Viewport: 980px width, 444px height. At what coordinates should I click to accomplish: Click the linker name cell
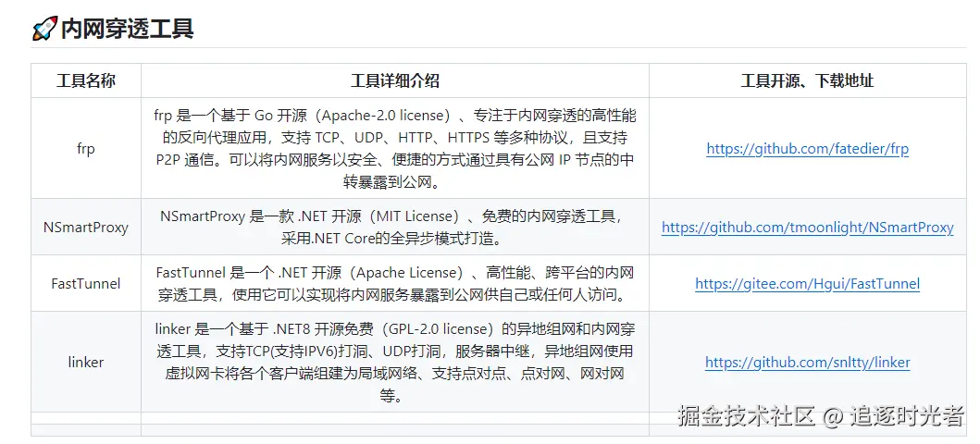coord(86,363)
